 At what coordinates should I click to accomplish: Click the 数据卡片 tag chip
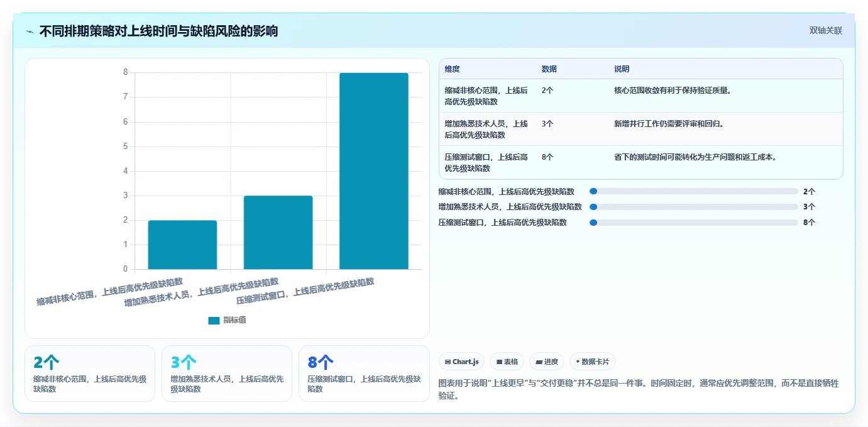(x=593, y=362)
